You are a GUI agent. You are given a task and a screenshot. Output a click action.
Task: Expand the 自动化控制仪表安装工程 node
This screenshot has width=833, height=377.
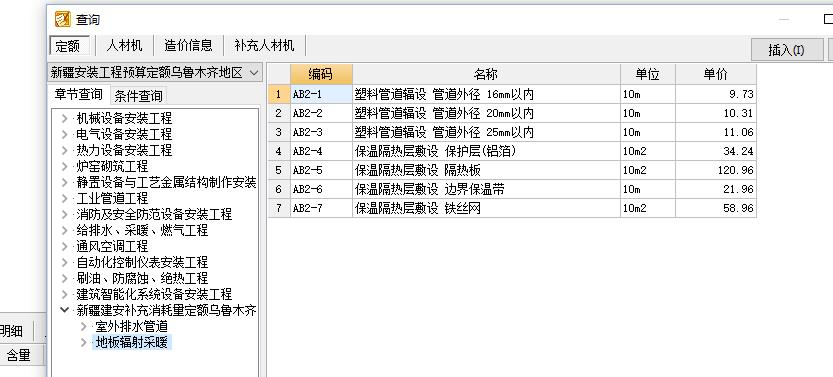65,262
